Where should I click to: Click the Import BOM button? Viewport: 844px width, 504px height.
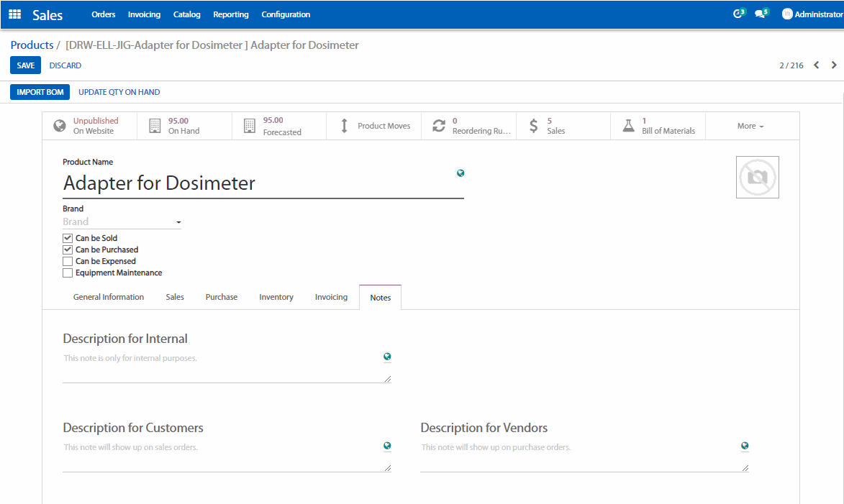tap(40, 92)
